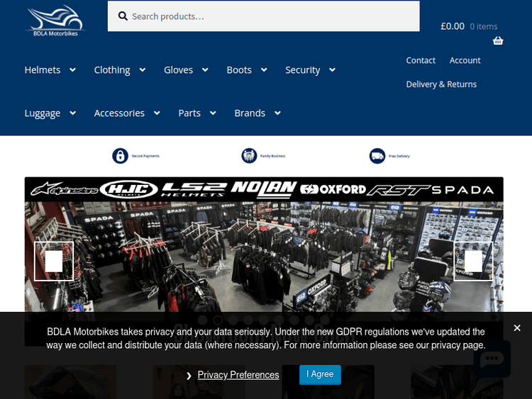Open the shopping basket icon
This screenshot has height=399, width=532.
[498, 40]
